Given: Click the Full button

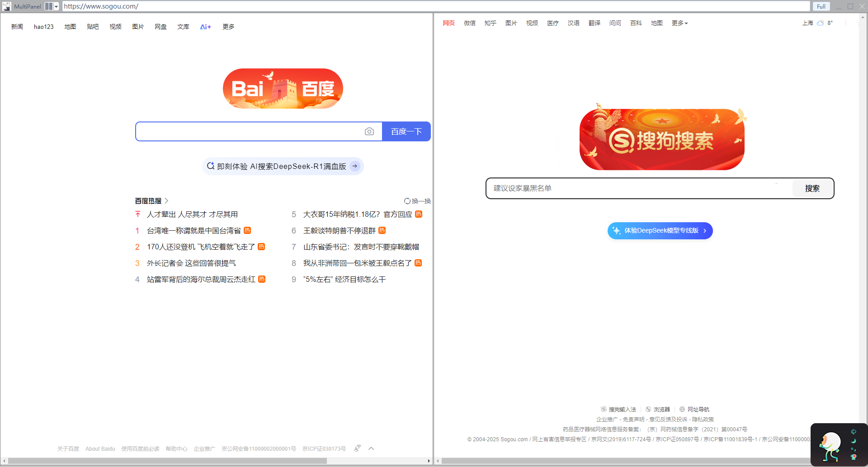Looking at the screenshot, I should click(x=821, y=6).
